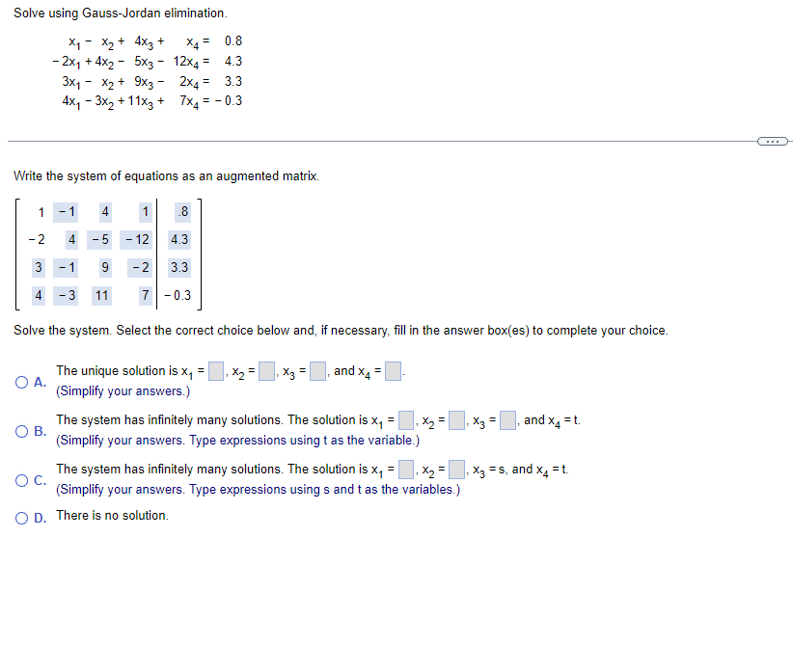
Task: Click the highlighted matrix cell with 9
Action: [x=104, y=267]
